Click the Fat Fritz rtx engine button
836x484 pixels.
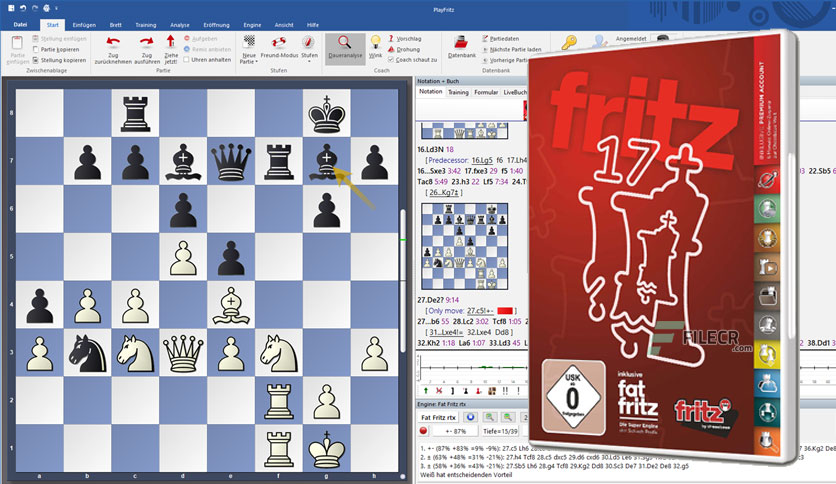(x=438, y=417)
